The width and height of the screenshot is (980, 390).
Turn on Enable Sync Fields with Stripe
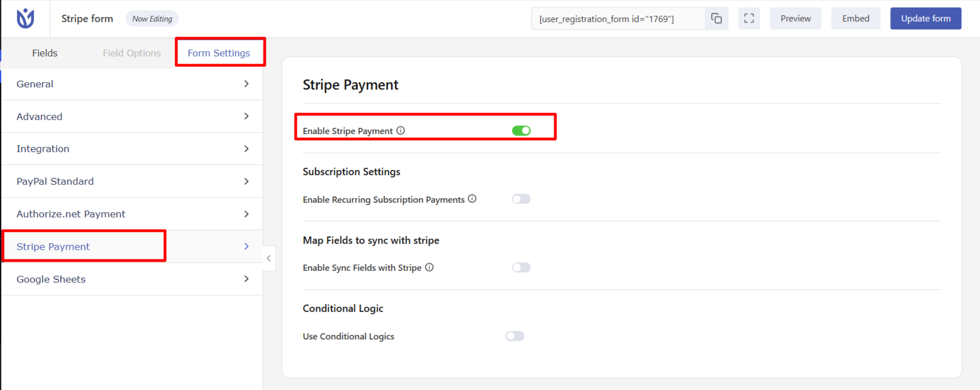click(521, 267)
